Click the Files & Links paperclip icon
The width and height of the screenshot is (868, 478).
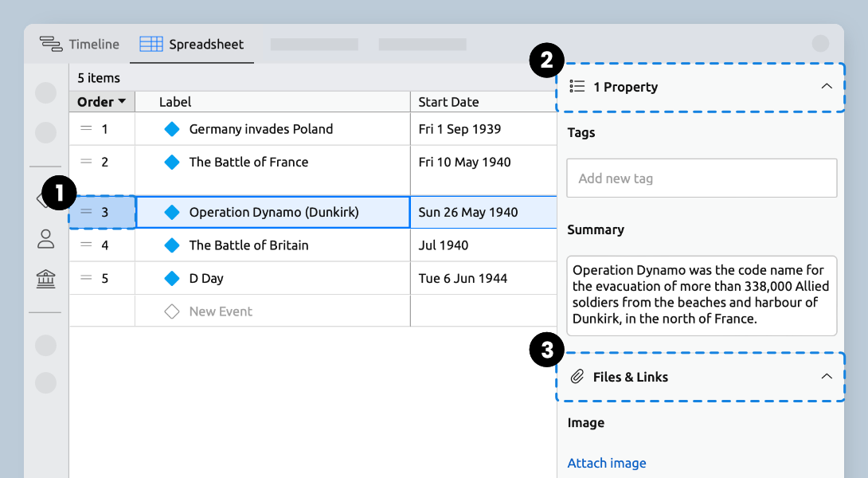(x=577, y=377)
